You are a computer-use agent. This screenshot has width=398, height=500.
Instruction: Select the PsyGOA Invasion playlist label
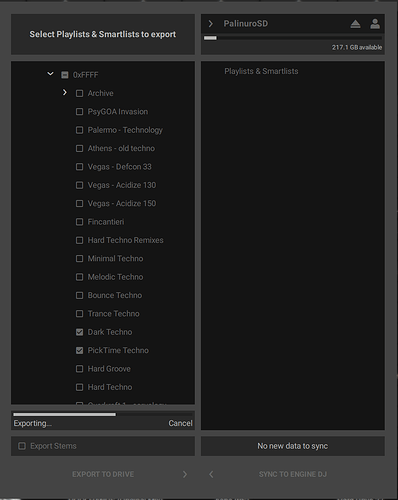pos(118,112)
